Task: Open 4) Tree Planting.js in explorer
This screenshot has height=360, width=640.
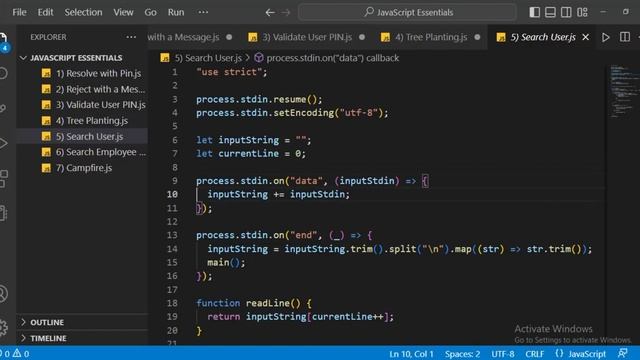Action: pos(91,121)
